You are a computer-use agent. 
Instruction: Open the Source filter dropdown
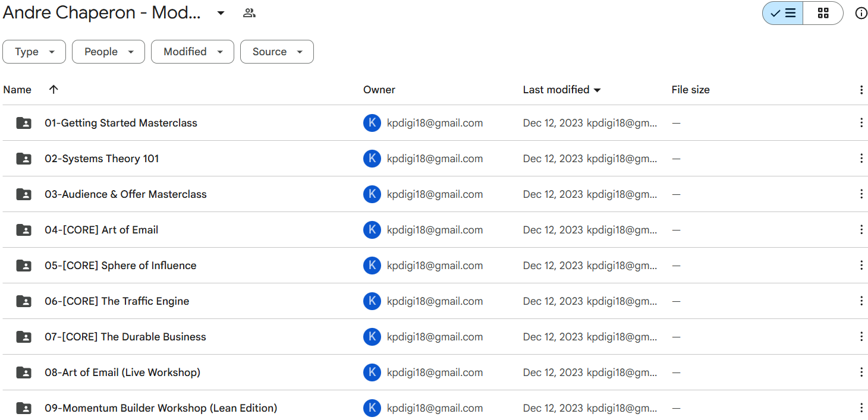coord(277,52)
